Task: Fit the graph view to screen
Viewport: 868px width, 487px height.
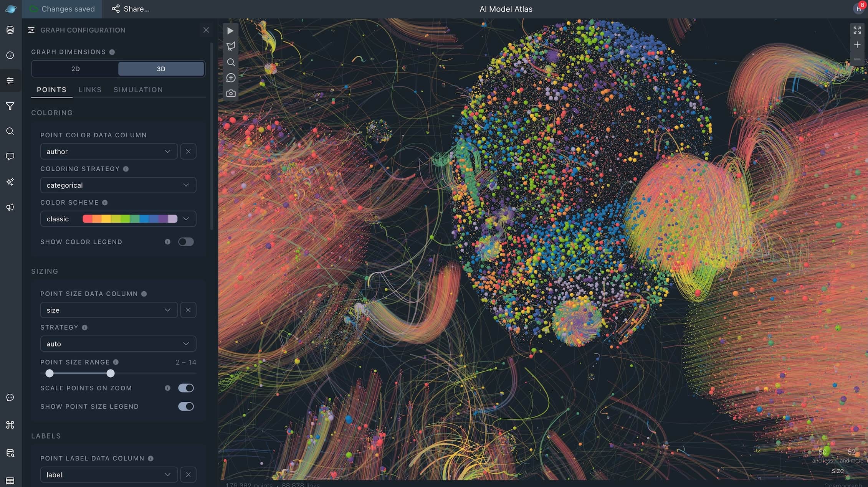Action: pyautogui.click(x=857, y=30)
